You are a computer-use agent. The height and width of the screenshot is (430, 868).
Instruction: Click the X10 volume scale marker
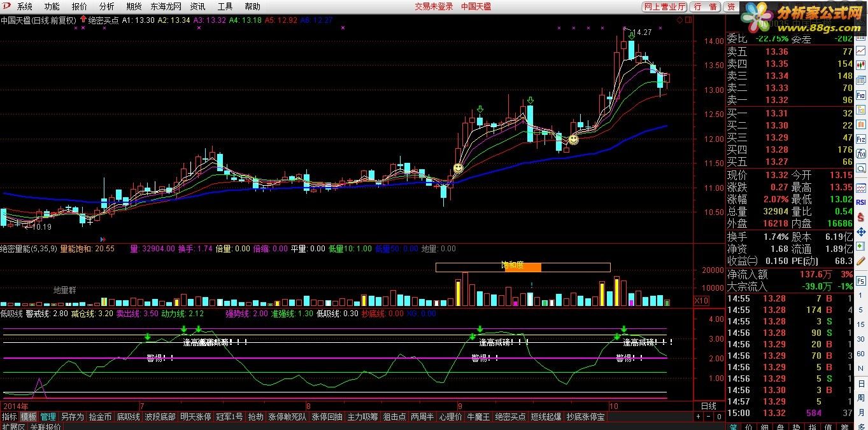pyautogui.click(x=701, y=300)
